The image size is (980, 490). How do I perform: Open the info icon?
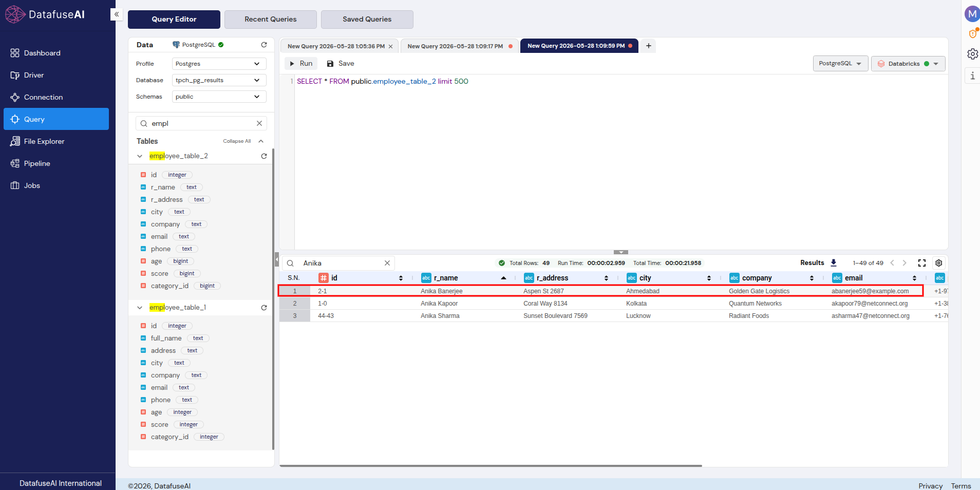972,76
